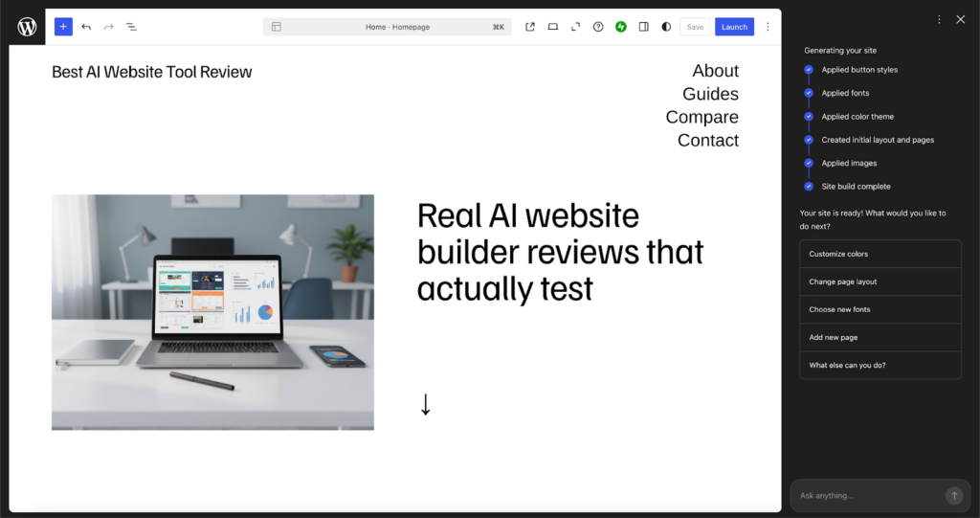Select the Compare navigation item
Image resolution: width=980 pixels, height=518 pixels.
(702, 117)
